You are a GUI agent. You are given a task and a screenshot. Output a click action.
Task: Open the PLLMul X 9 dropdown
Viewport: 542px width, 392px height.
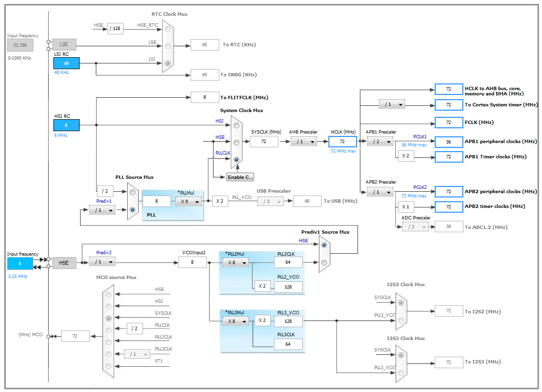point(188,202)
